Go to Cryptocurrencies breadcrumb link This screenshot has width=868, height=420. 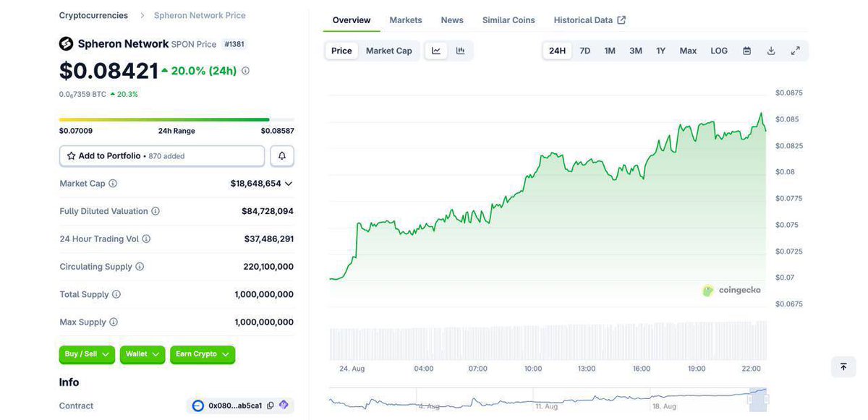(x=93, y=15)
